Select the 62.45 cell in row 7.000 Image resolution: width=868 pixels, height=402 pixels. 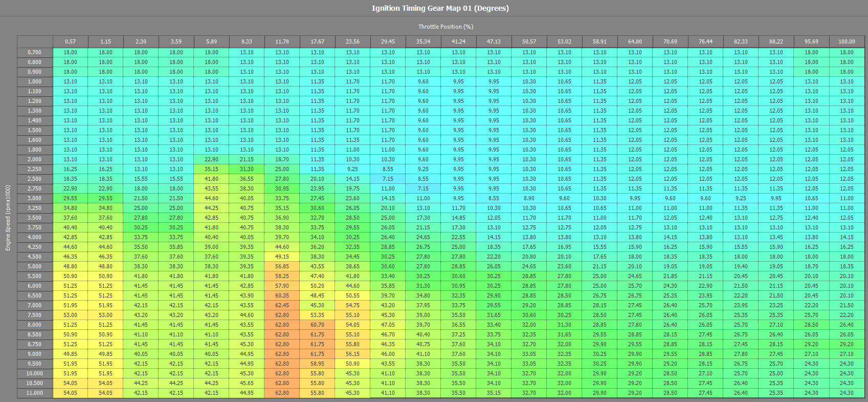(x=282, y=305)
